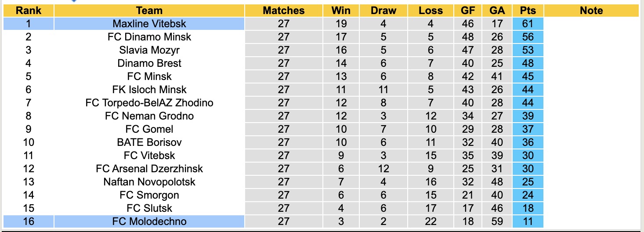Click Naftan Novopolotsk team name
Viewport: 644px width, 232px height.
click(x=149, y=182)
